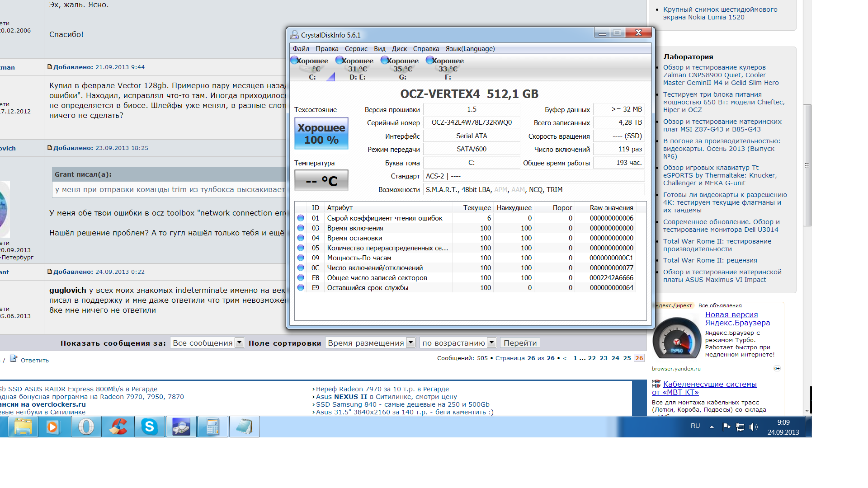This screenshot has width=868, height=488.
Task: Select disk G: status at 35°C
Action: (x=402, y=69)
